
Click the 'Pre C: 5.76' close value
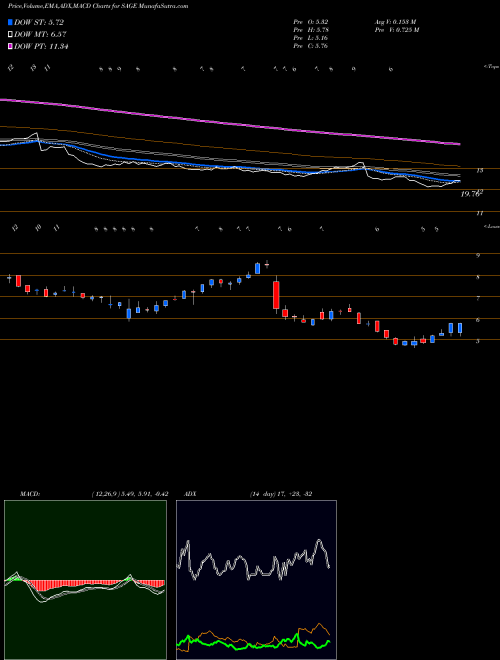(x=311, y=45)
